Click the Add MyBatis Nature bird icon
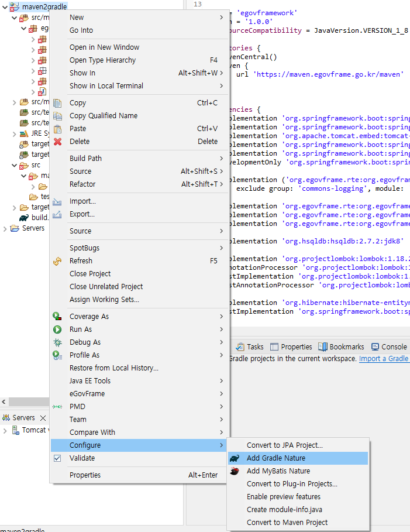 pyautogui.click(x=235, y=471)
